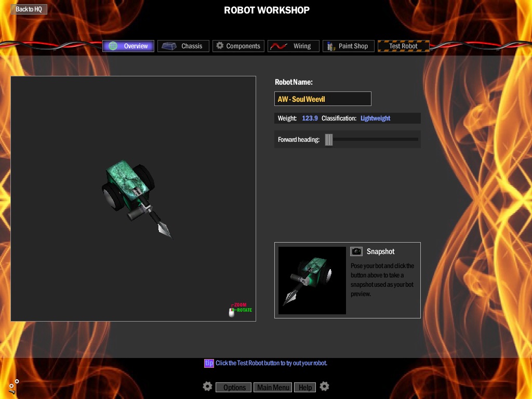
Task: Click the Forward heading slider handle
Action: point(329,139)
